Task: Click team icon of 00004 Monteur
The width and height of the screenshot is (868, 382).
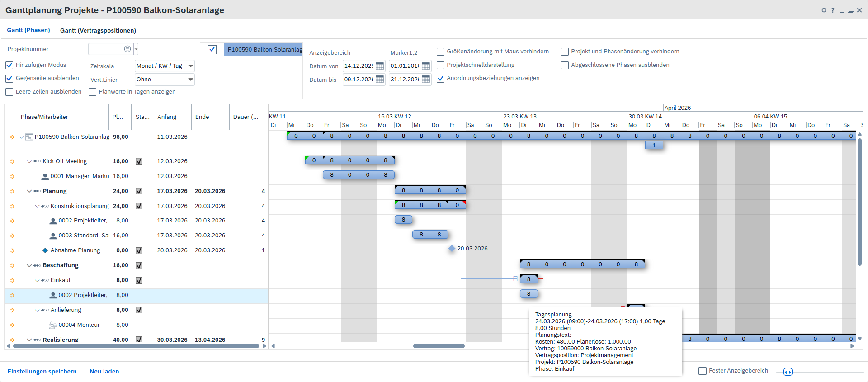Action: point(53,325)
